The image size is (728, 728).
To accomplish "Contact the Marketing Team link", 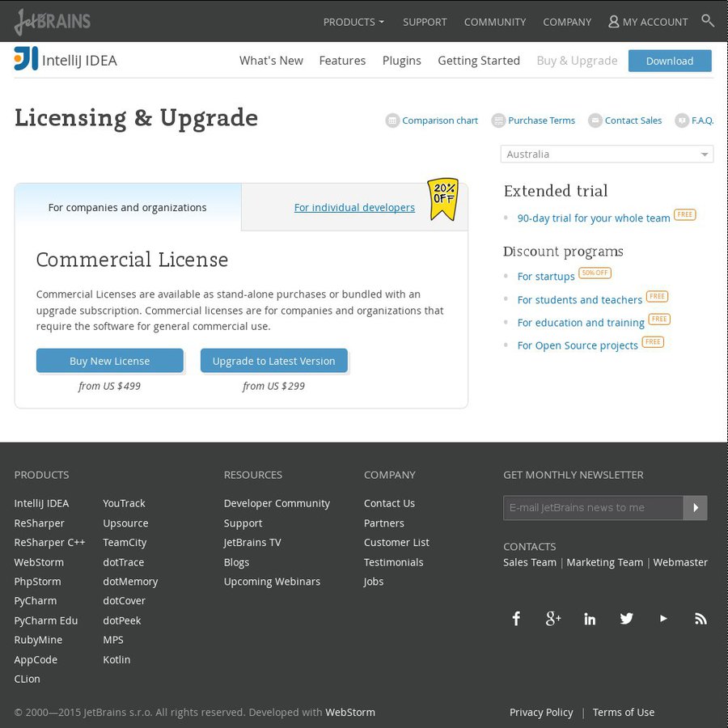I will [x=604, y=562].
